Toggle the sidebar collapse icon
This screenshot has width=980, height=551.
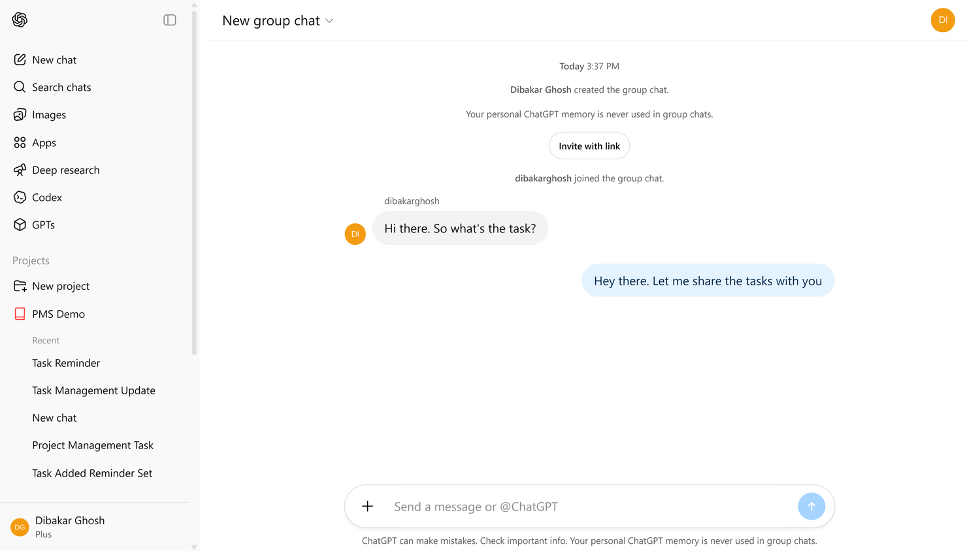[x=170, y=20]
